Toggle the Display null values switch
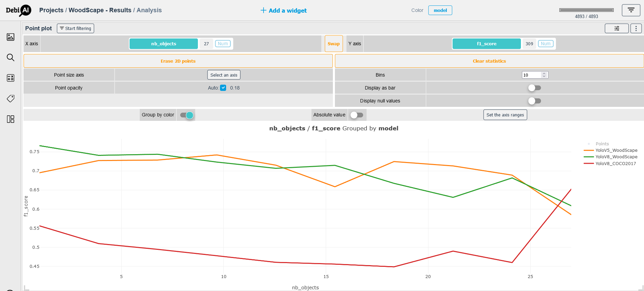Viewport: 644px width, 291px height. (535, 101)
